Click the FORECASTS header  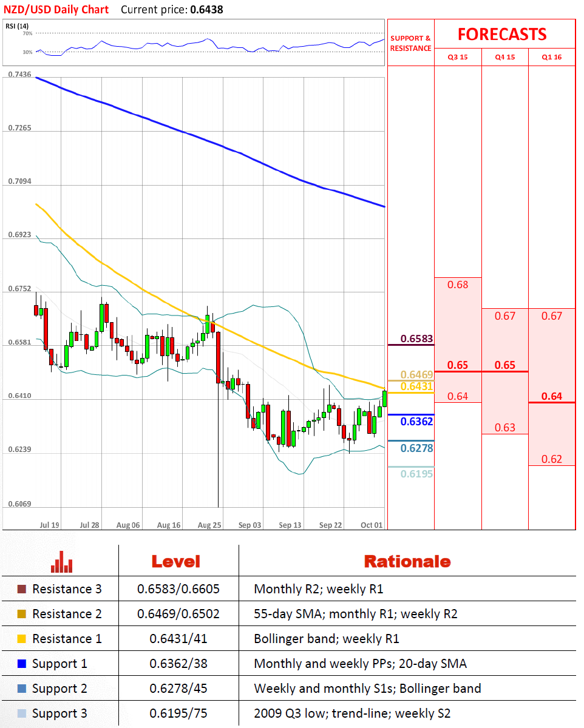coord(502,34)
